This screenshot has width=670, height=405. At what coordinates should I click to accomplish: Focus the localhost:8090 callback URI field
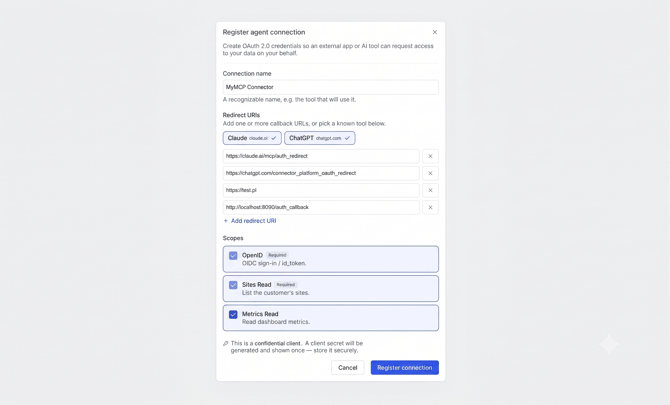click(321, 208)
